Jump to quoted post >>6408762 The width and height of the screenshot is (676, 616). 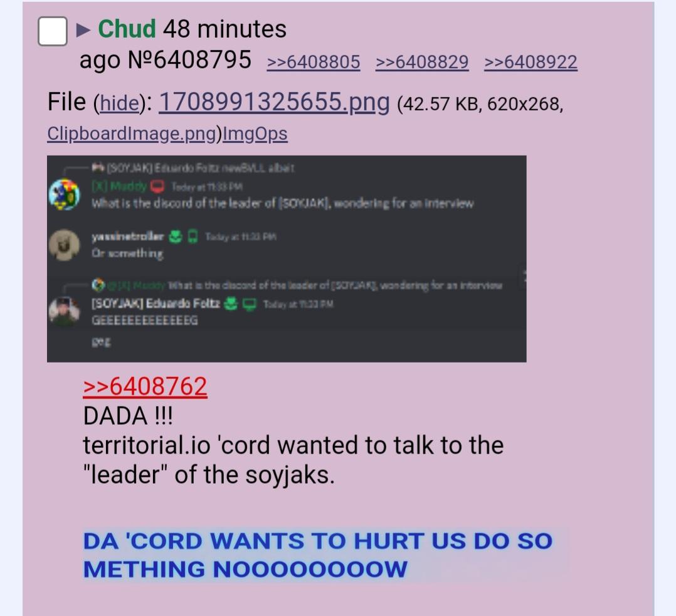[145, 386]
